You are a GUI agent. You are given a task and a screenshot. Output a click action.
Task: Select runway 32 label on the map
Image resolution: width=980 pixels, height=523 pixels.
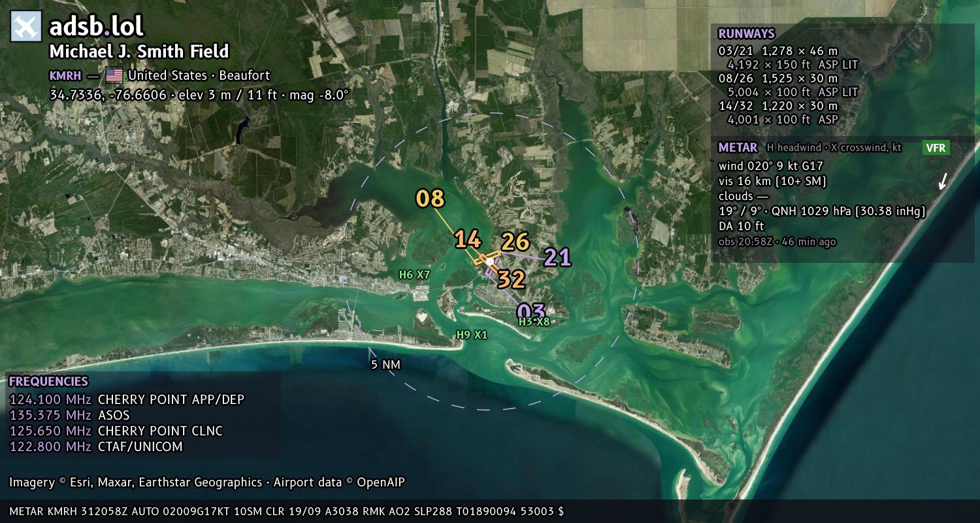coord(512,280)
